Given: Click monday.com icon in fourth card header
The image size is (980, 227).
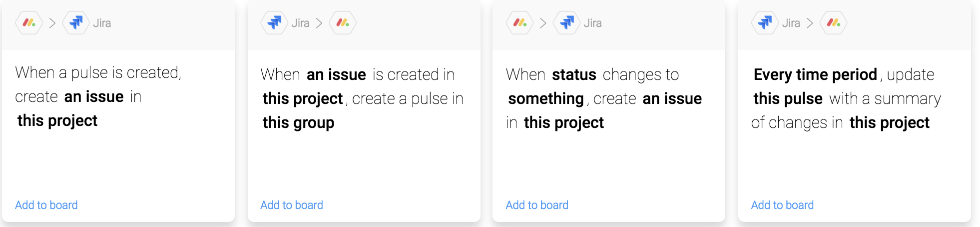Looking at the screenshot, I should click(834, 23).
